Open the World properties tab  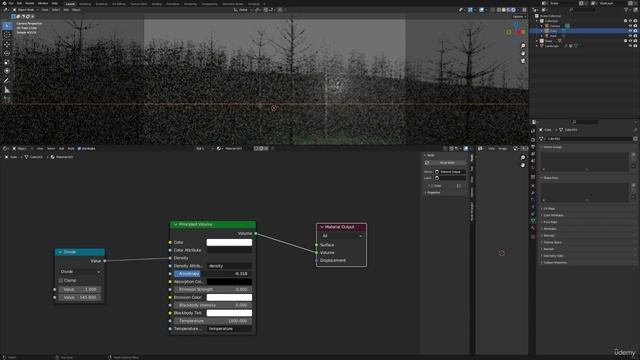pyautogui.click(x=533, y=169)
